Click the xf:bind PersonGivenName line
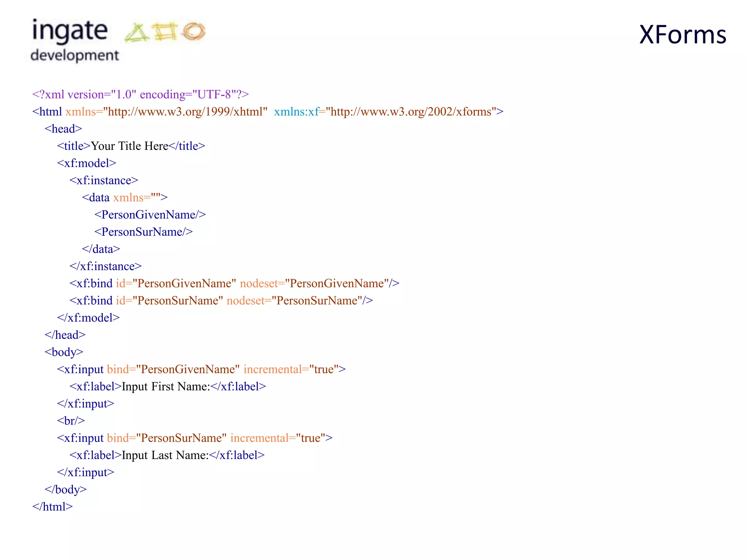Image resolution: width=747 pixels, height=560 pixels. click(235, 283)
